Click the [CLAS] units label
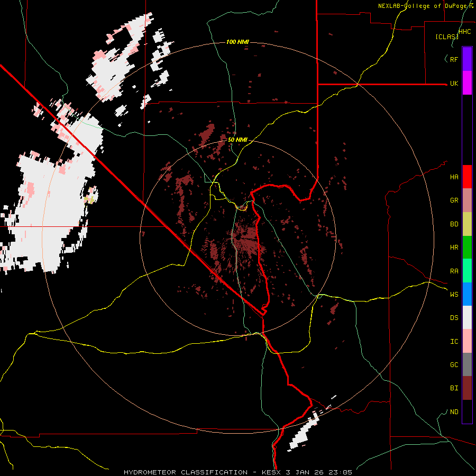476x476 pixels. [447, 36]
